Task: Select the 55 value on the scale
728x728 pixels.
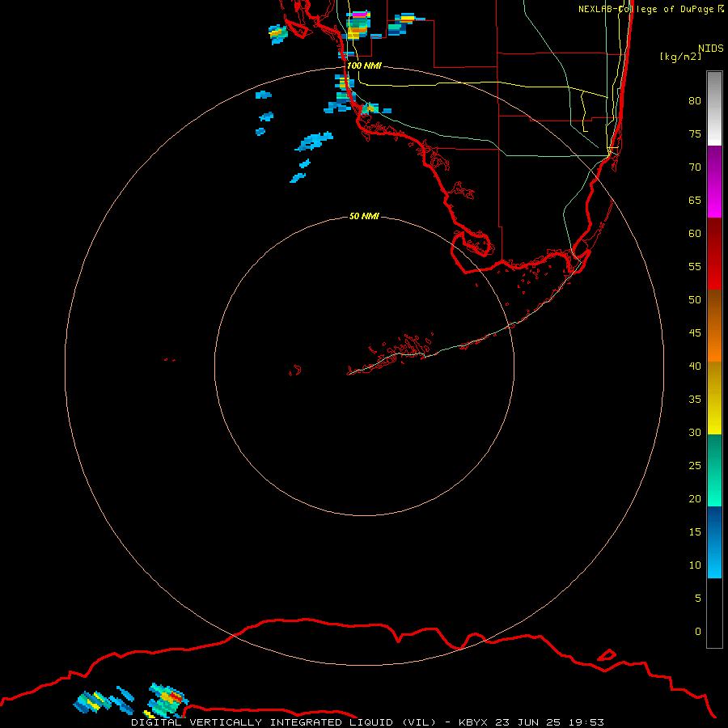Action: [695, 266]
